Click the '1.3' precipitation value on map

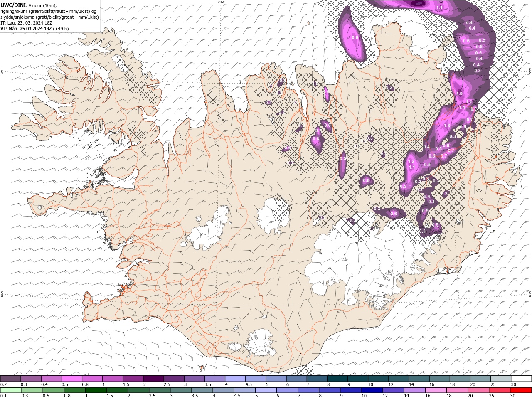447,126
